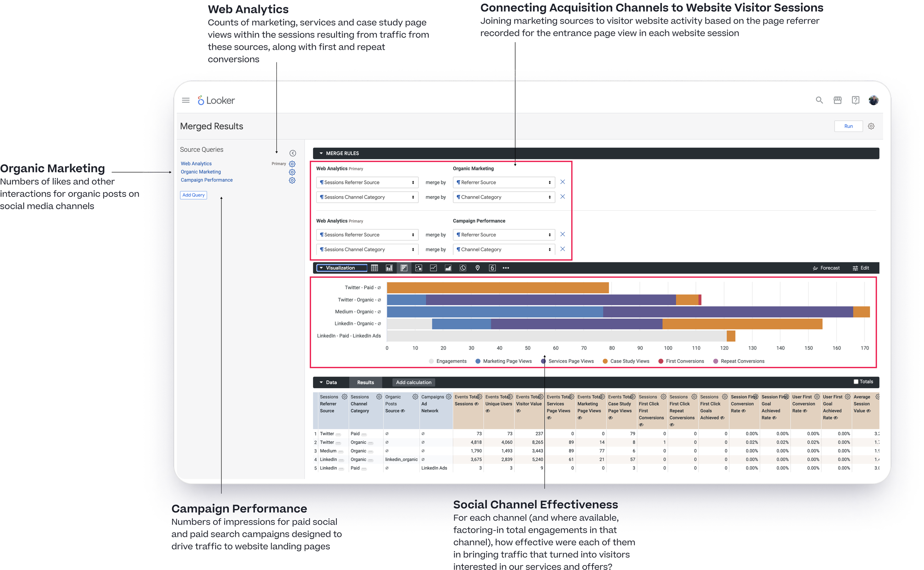The image size is (924, 570).
Task: Open the Organic Marketing Channel Category dropdown
Action: point(503,197)
